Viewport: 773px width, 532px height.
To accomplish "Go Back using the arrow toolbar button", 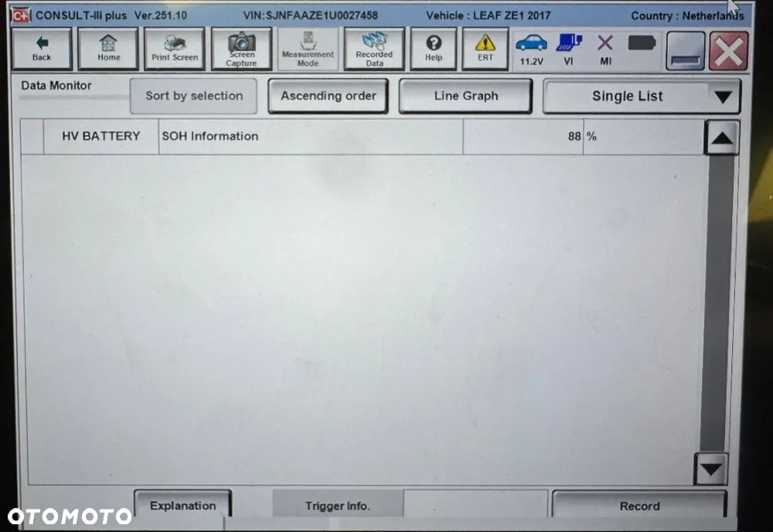I will (42, 49).
